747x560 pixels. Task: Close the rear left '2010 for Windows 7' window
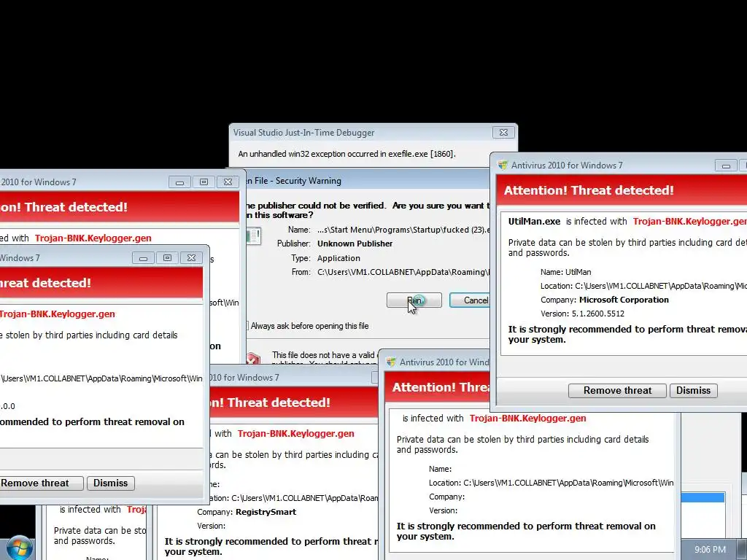point(228,182)
